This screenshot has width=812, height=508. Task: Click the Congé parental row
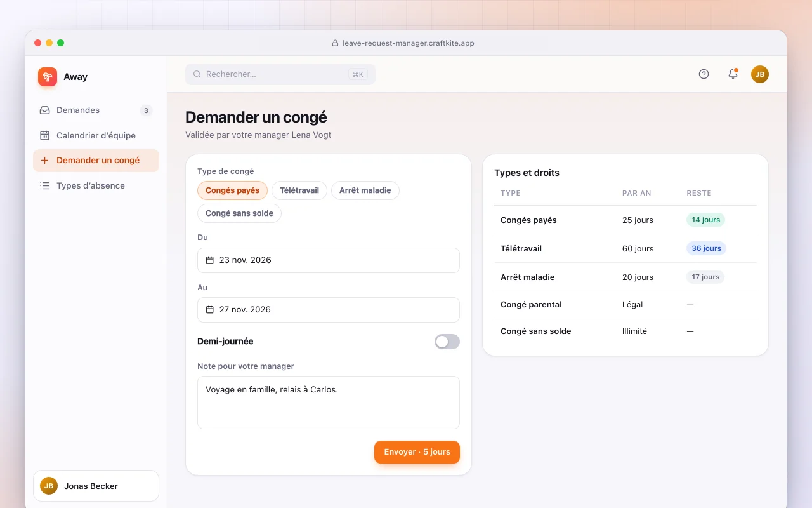(625, 305)
